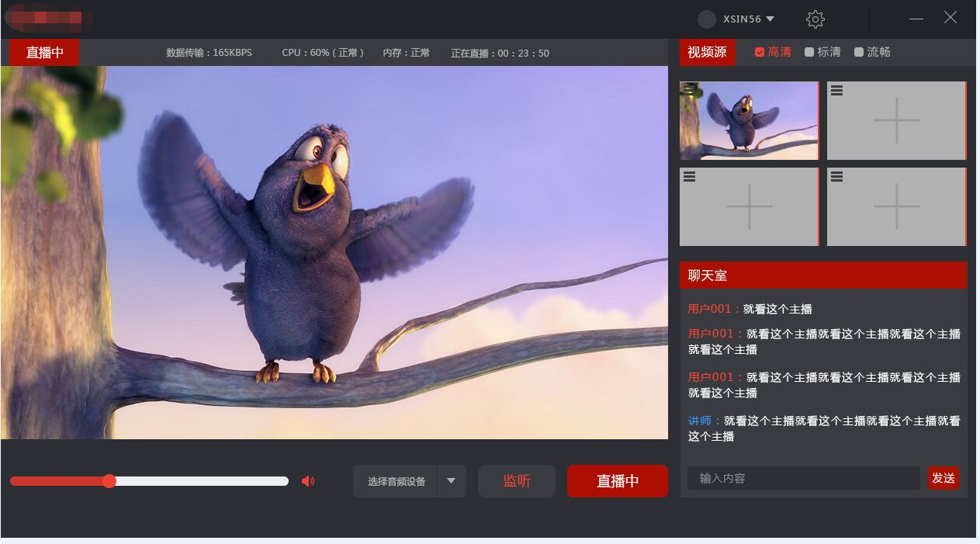The image size is (980, 544).
Task: Click the unfilled part of volume slider
Action: 202,481
